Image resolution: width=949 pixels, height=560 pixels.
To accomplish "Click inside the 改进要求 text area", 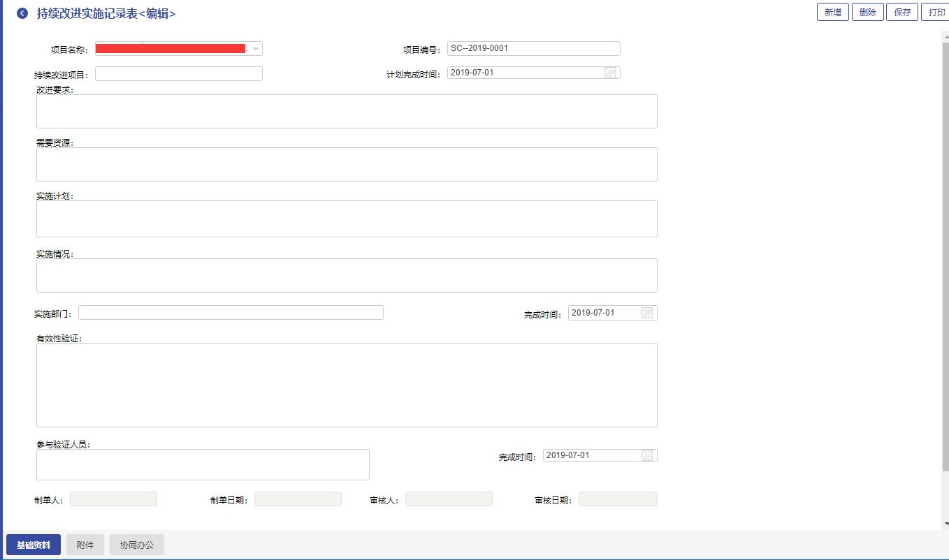I will point(347,111).
